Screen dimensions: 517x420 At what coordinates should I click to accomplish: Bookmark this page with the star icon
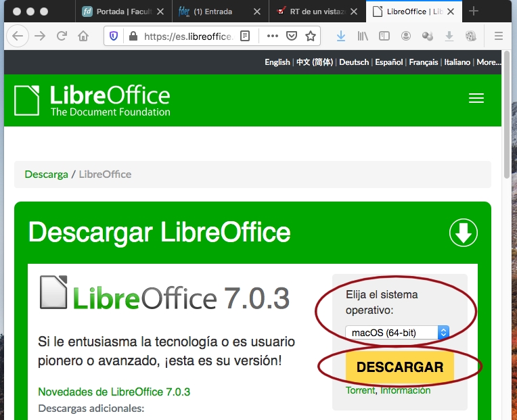click(310, 37)
